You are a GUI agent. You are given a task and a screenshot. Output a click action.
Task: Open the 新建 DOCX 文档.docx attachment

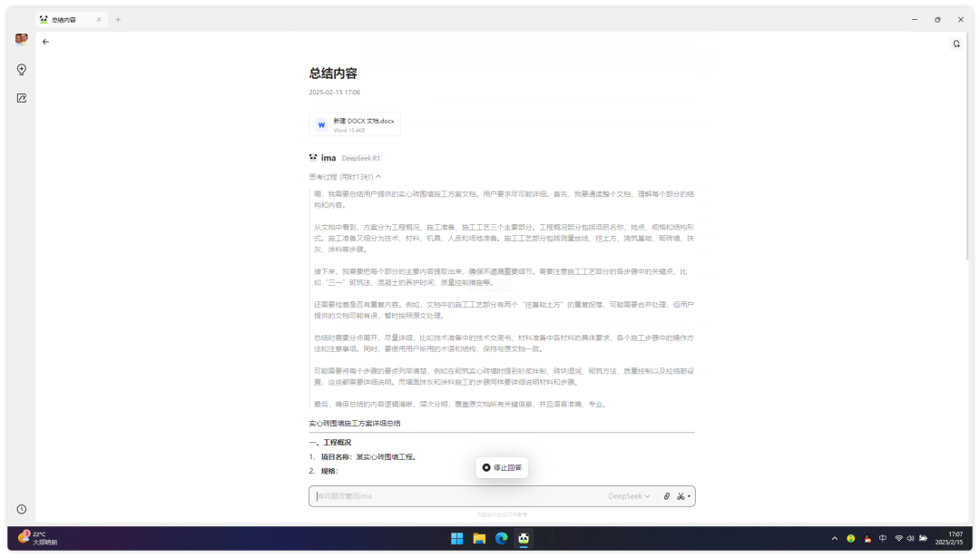point(355,124)
